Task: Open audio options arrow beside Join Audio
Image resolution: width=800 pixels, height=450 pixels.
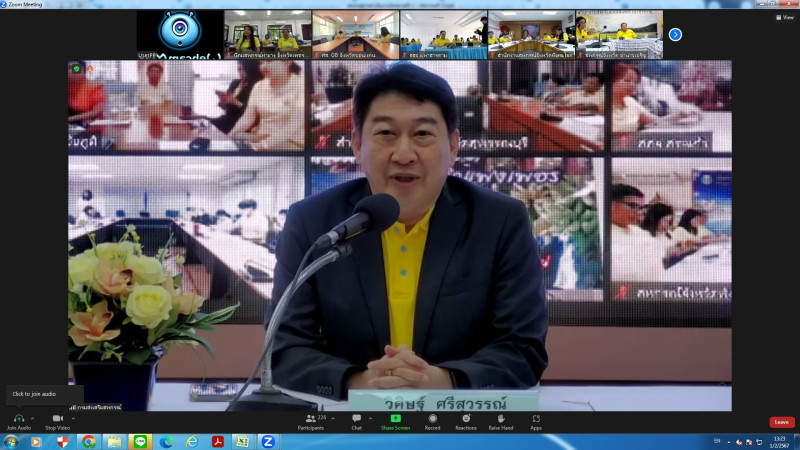Action: point(33,418)
